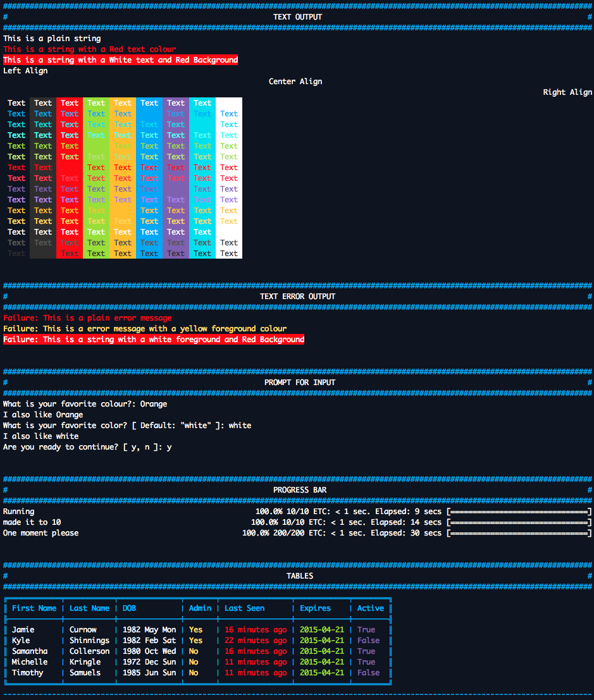Click the Expires column header
Image resolution: width=594 pixels, height=700 pixels.
click(315, 608)
